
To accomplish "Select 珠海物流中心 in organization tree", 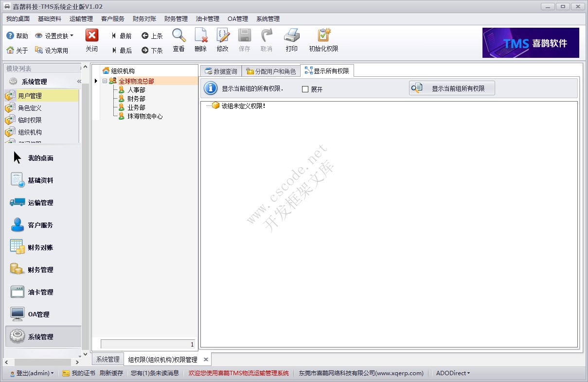I will pos(145,117).
